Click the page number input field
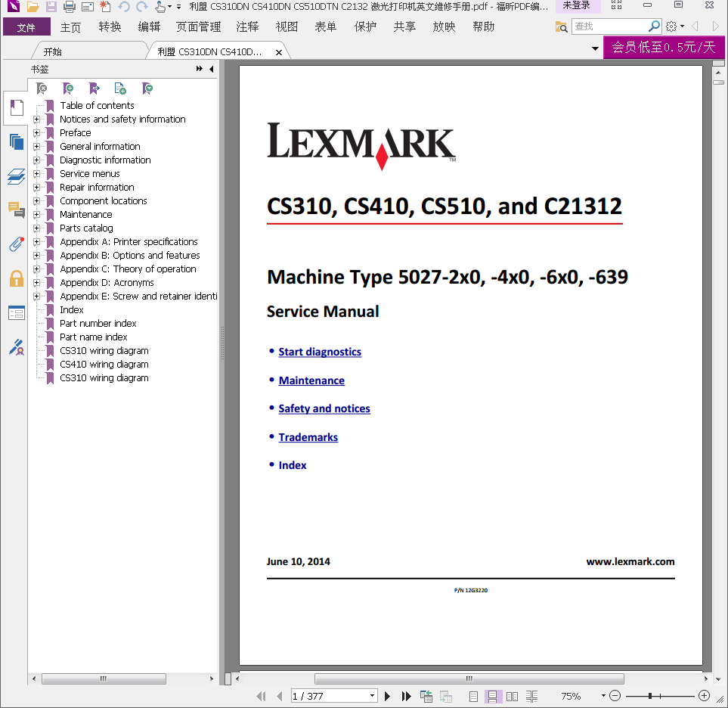 click(330, 696)
